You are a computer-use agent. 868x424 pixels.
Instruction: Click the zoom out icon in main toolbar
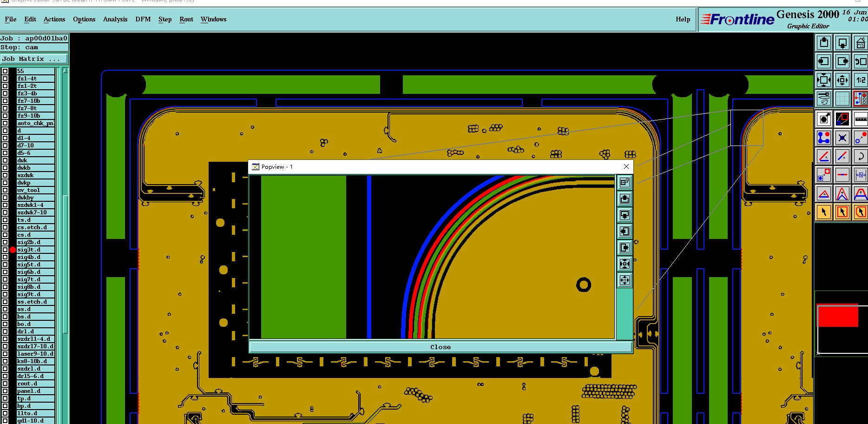(x=842, y=80)
